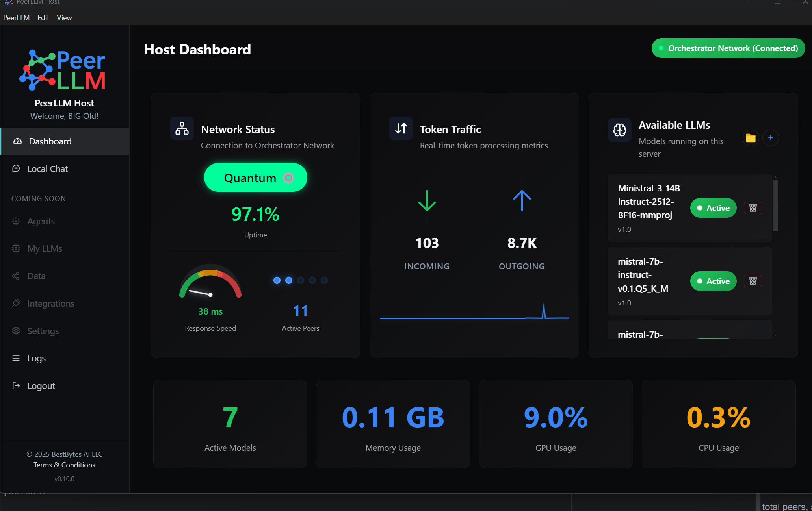Open the Edit menu

(43, 18)
